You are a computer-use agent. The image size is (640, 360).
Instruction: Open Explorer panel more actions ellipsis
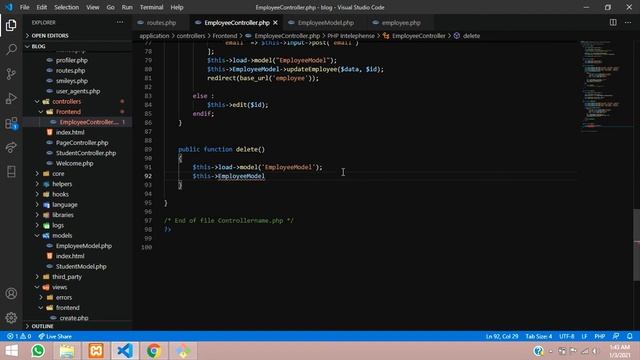(x=120, y=22)
